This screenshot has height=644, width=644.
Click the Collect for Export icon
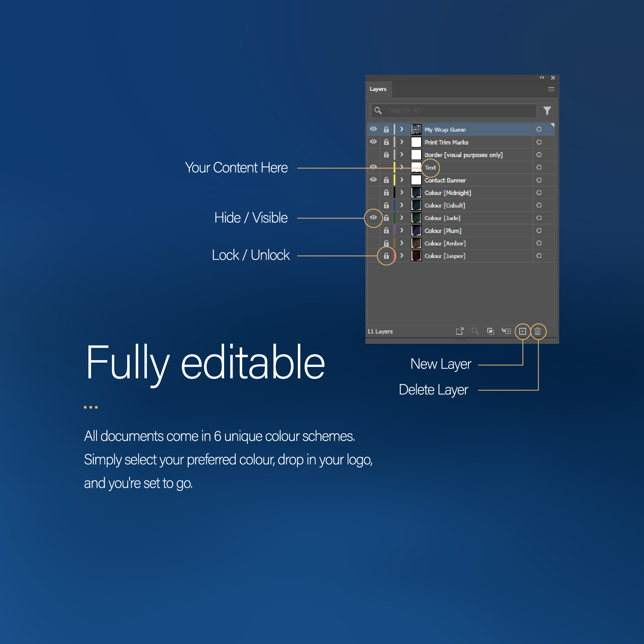point(459,331)
